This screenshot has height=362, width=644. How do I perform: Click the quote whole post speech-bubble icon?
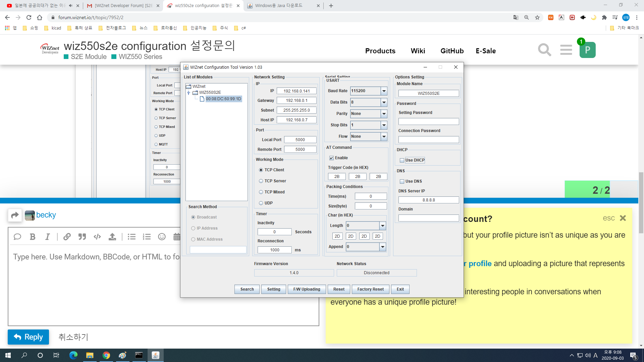[x=17, y=237]
